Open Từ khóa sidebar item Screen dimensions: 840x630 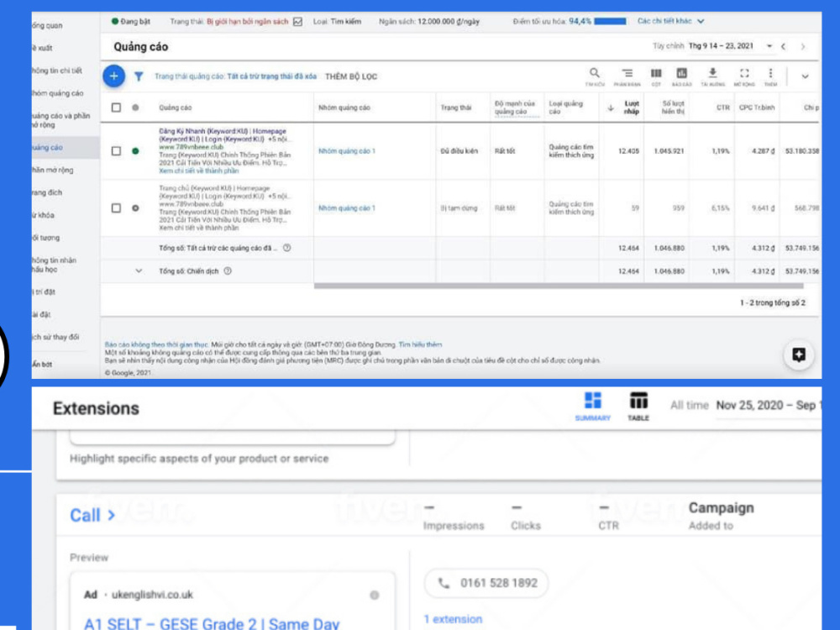(43, 215)
